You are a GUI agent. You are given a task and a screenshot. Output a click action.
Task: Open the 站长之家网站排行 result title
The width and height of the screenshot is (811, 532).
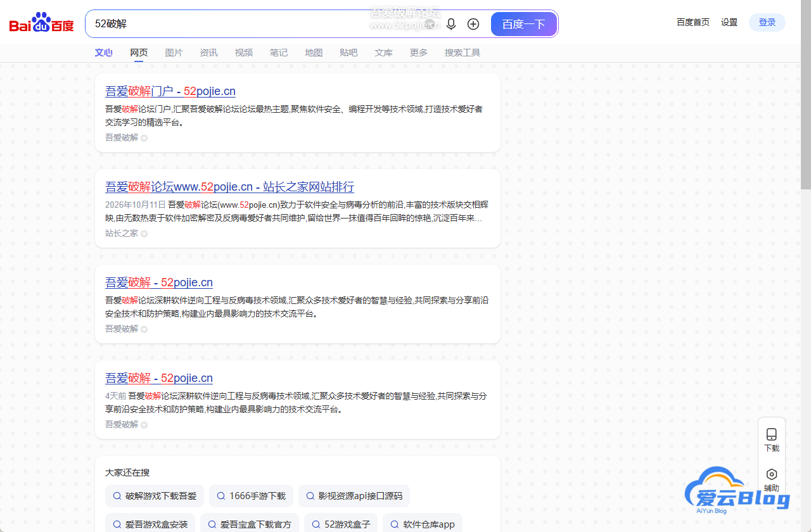(229, 187)
